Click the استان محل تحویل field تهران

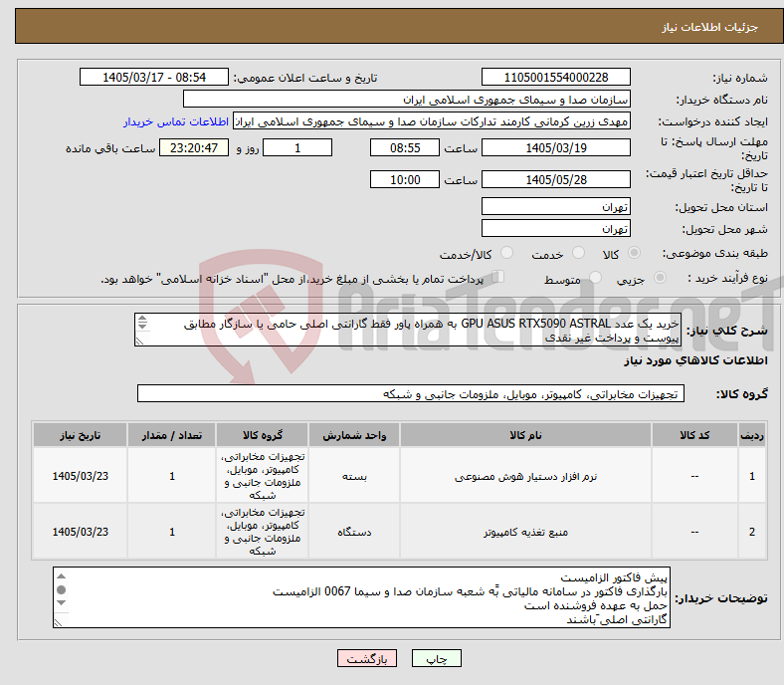click(556, 206)
